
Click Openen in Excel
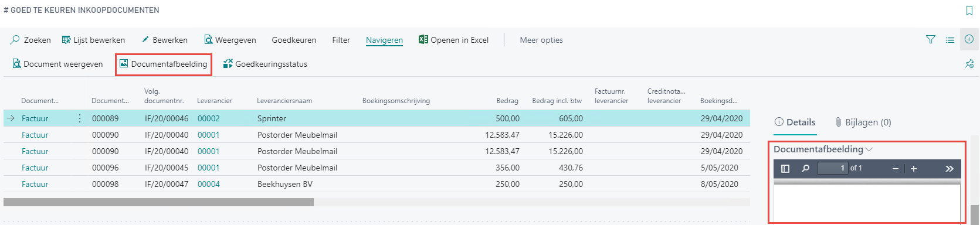453,40
